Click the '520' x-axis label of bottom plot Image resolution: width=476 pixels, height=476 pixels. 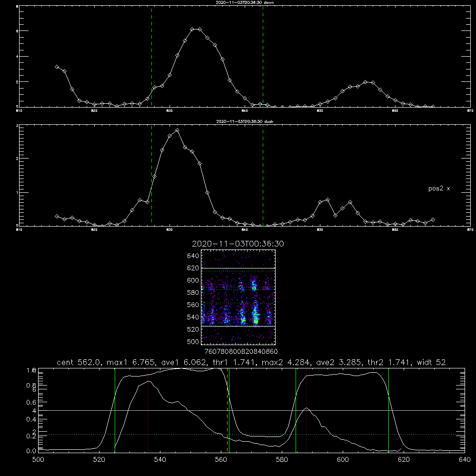99,460
